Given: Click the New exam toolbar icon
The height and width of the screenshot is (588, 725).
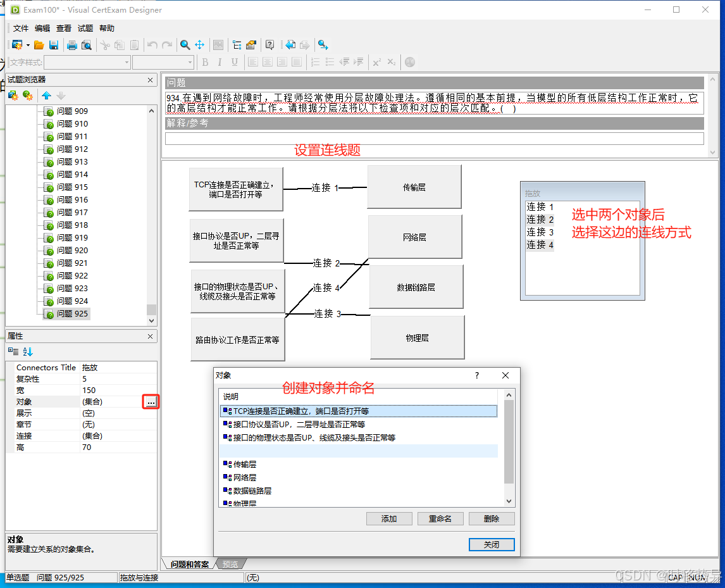Looking at the screenshot, I should pyautogui.click(x=17, y=45).
